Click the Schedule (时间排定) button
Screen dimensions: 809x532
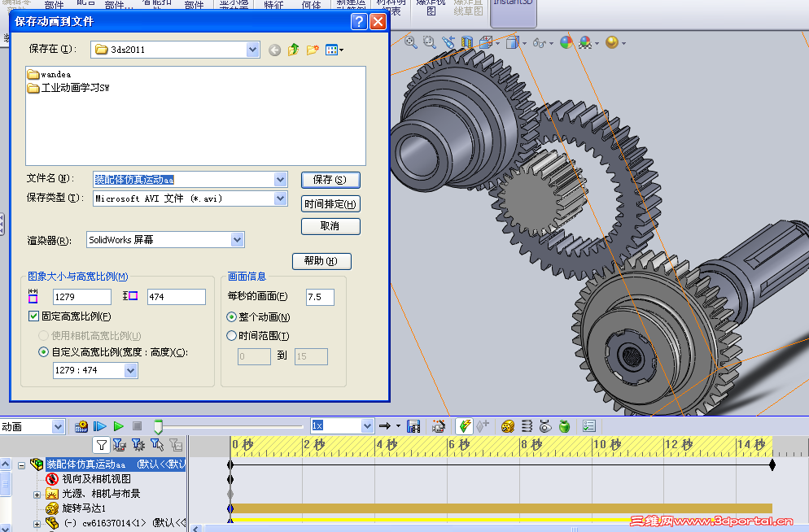click(x=330, y=204)
